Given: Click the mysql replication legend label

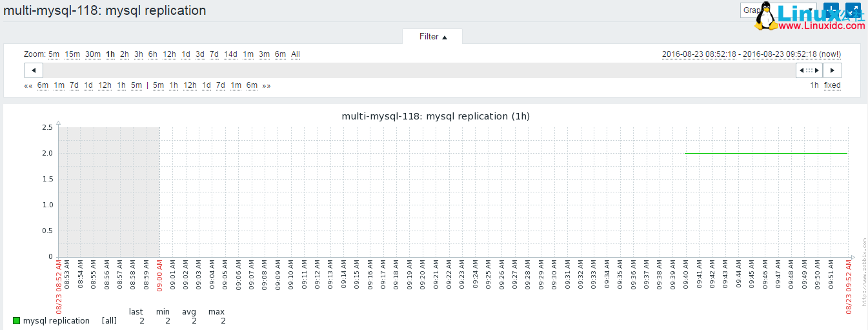Looking at the screenshot, I should pos(56,321).
